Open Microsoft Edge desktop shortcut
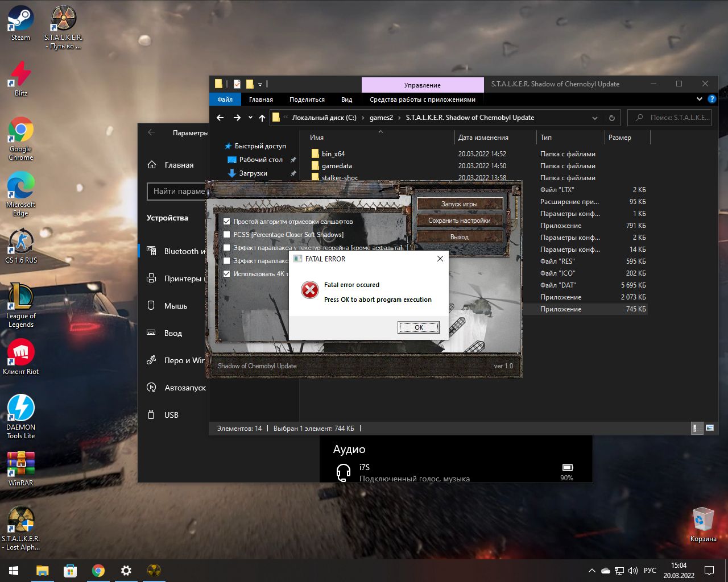Screen dimensions: 728x582 pyautogui.click(x=20, y=195)
